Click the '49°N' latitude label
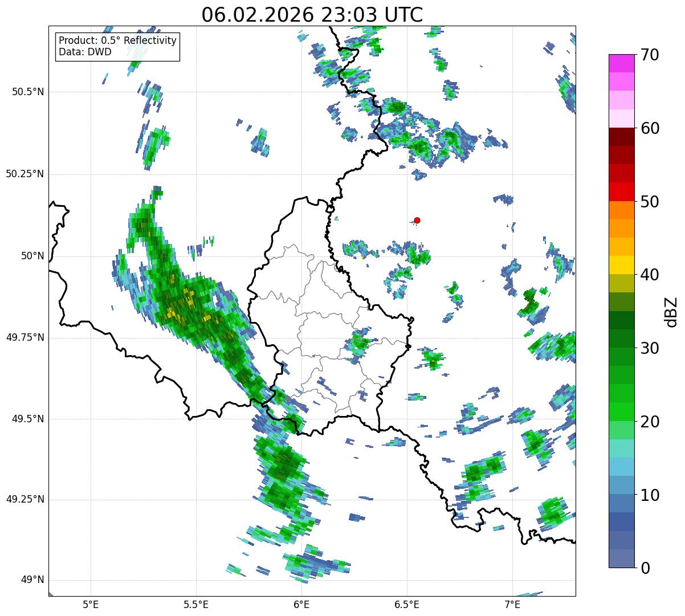The image size is (685, 616). tap(32, 580)
